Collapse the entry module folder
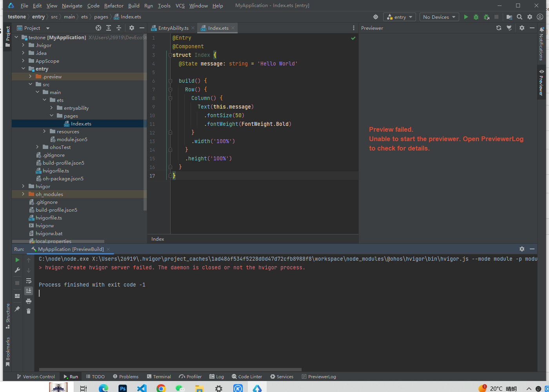Image resolution: width=549 pixels, height=392 pixels. [x=23, y=69]
